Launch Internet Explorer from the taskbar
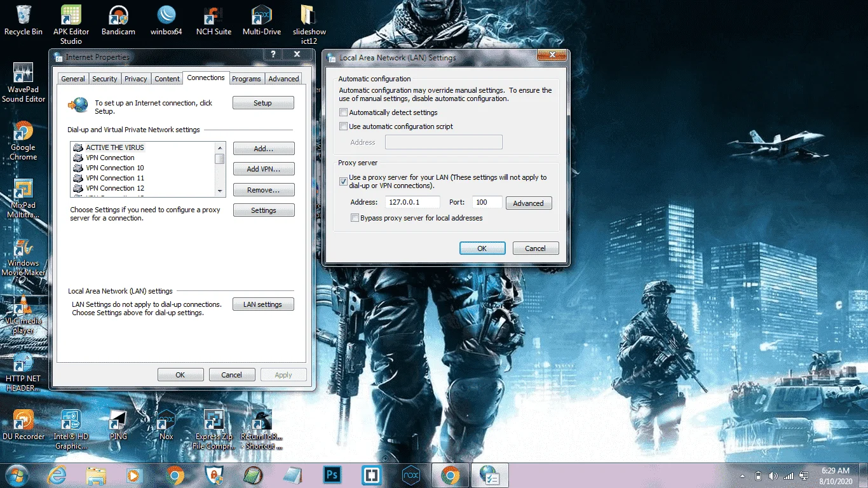Viewport: 868px width, 488px height. (x=58, y=475)
